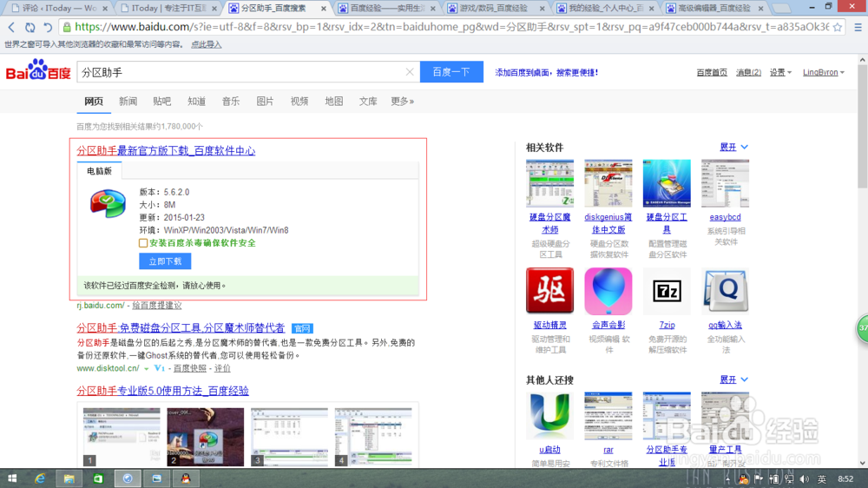Open the browser main menu icon
The width and height of the screenshot is (868, 488).
click(x=858, y=27)
